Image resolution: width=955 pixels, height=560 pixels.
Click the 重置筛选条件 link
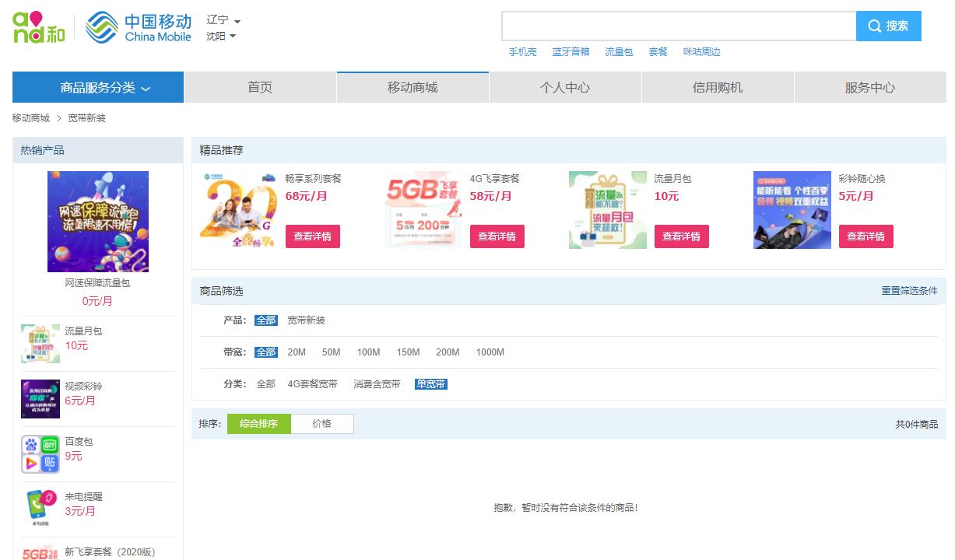910,290
